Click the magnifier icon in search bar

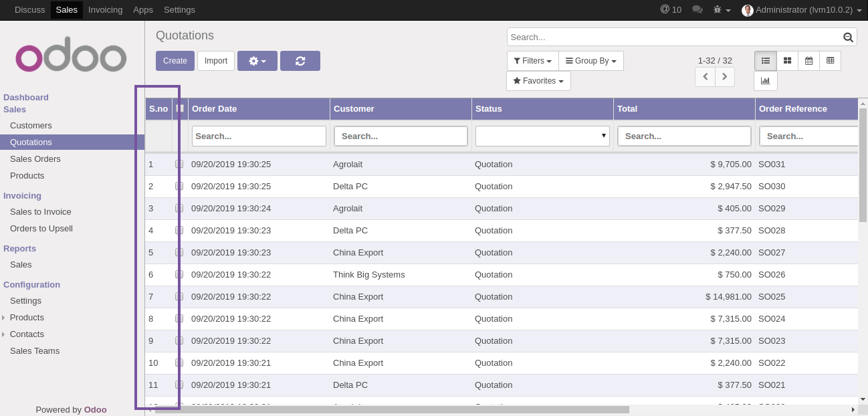click(x=848, y=37)
